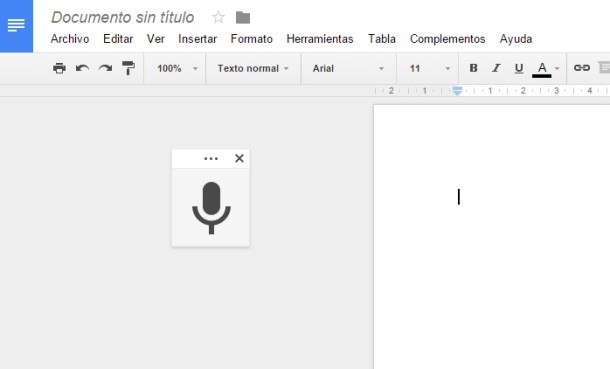Screen dimensions: 610x369
Task: Open the zoom 100% dropdown
Action: 177,68
